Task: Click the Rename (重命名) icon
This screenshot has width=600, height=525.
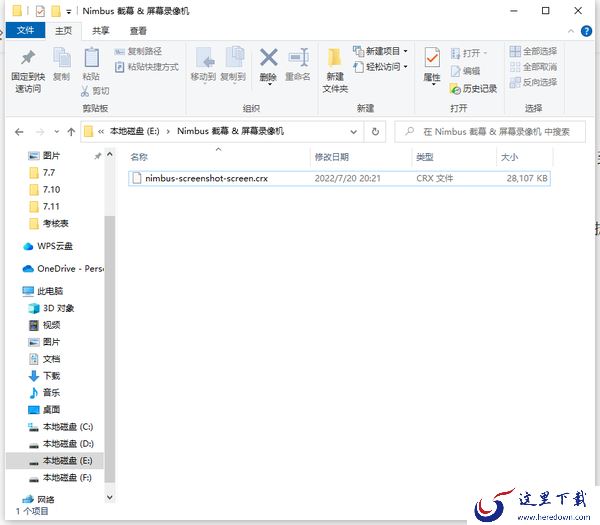Action: (298, 58)
